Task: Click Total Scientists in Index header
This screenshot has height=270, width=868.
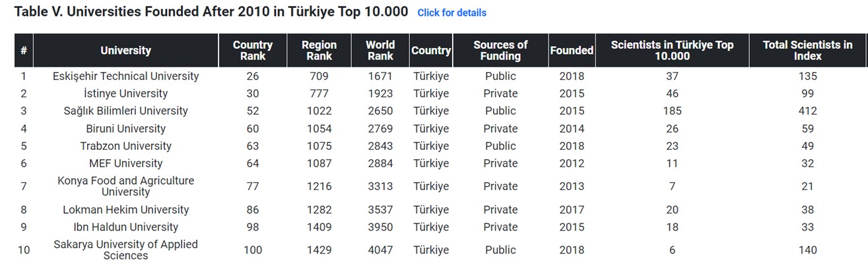Action: (807, 50)
